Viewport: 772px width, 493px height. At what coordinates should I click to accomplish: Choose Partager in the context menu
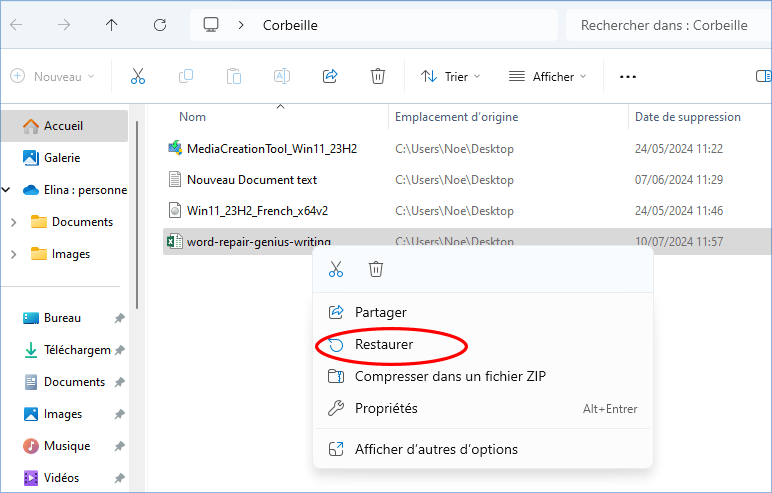pyautogui.click(x=483, y=312)
